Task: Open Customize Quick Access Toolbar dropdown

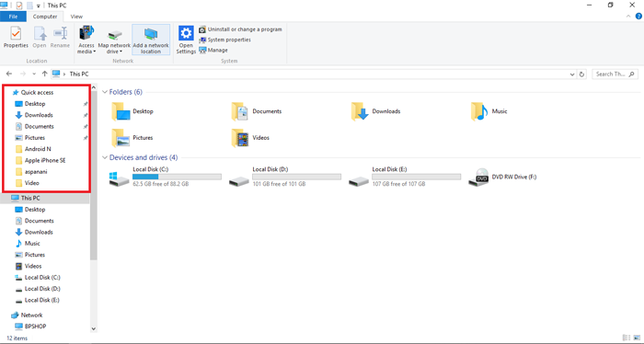Action: tap(39, 6)
